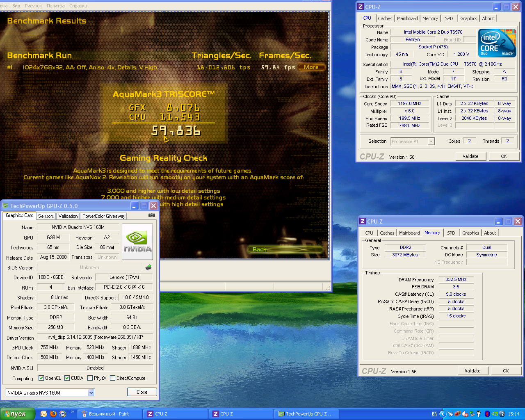
Task: Click the tray clock showing 15:14
Action: [x=514, y=414]
